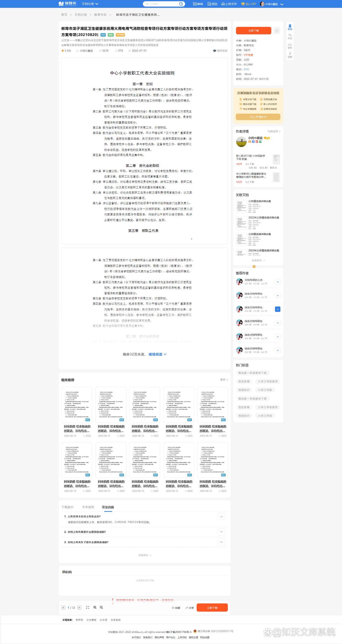
Task: Click 马上开通VIP button
Action: click(x=258, y=117)
